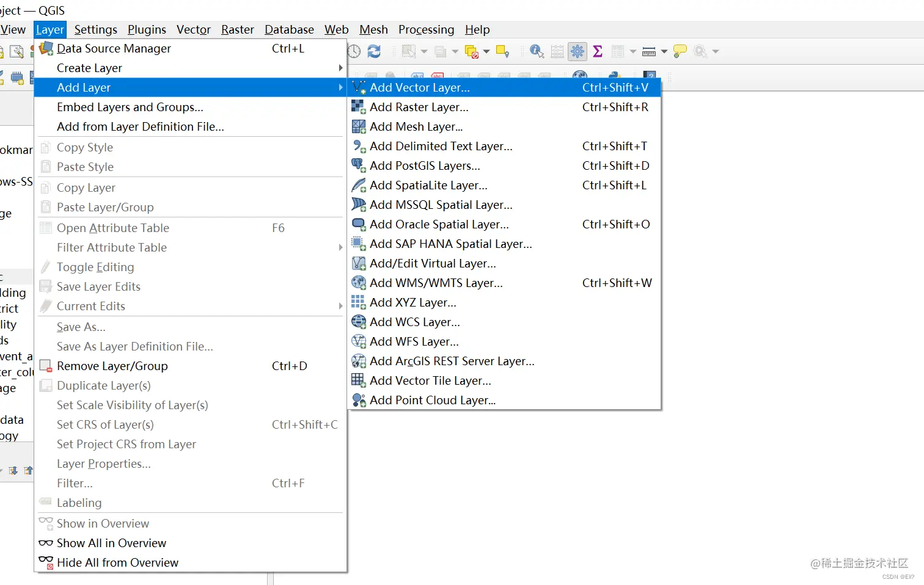
Task: Click the Show All in Overview glasses icon
Action: coord(46,543)
